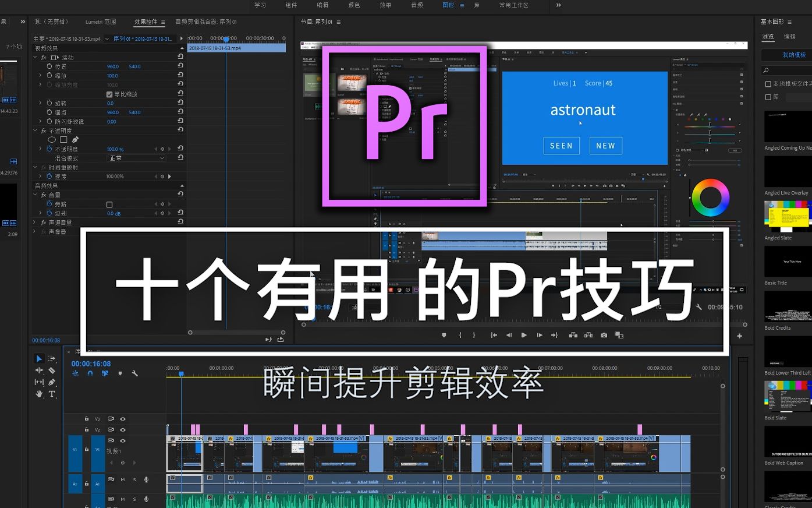Viewport: 812px width, 508px height.
Task: Expand the Channel Volume effect
Action: point(36,223)
